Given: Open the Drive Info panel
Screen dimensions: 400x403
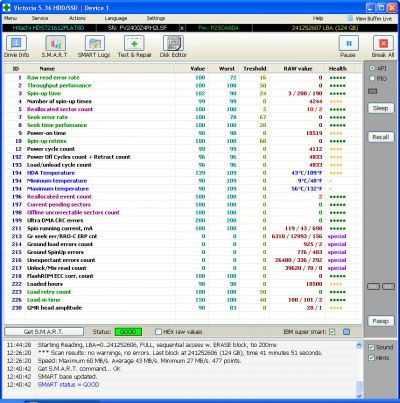Looking at the screenshot, I should [16, 47].
